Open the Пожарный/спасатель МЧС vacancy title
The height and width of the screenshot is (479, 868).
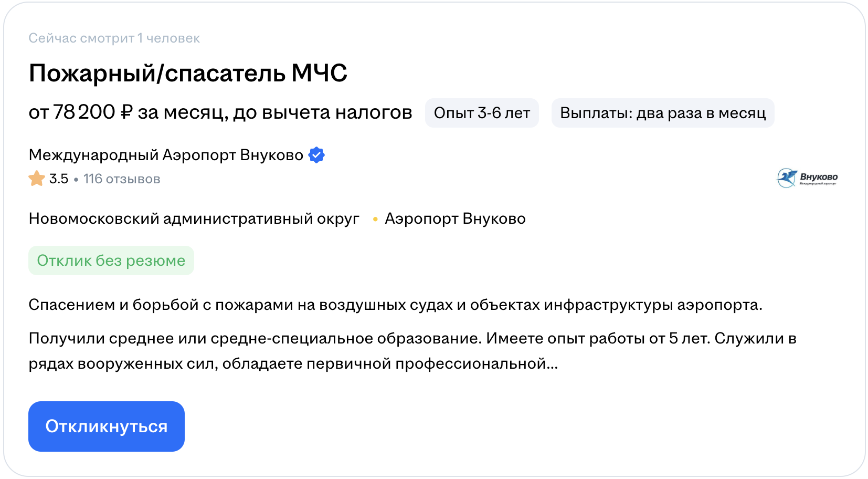[x=188, y=73]
